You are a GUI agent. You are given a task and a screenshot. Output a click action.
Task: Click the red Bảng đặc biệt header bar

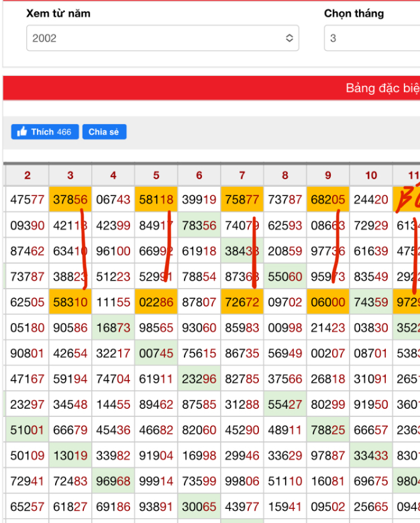coord(211,88)
